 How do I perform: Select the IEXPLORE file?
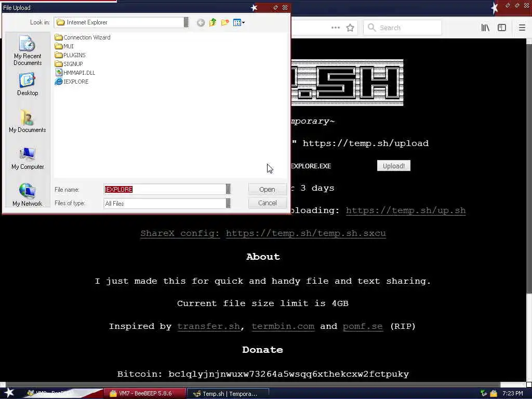coord(72,82)
